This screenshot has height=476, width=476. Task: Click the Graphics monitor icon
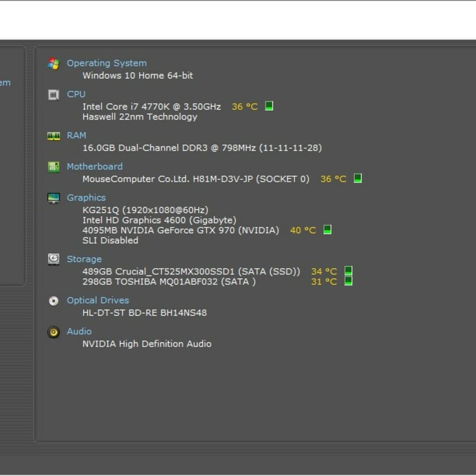tap(54, 198)
